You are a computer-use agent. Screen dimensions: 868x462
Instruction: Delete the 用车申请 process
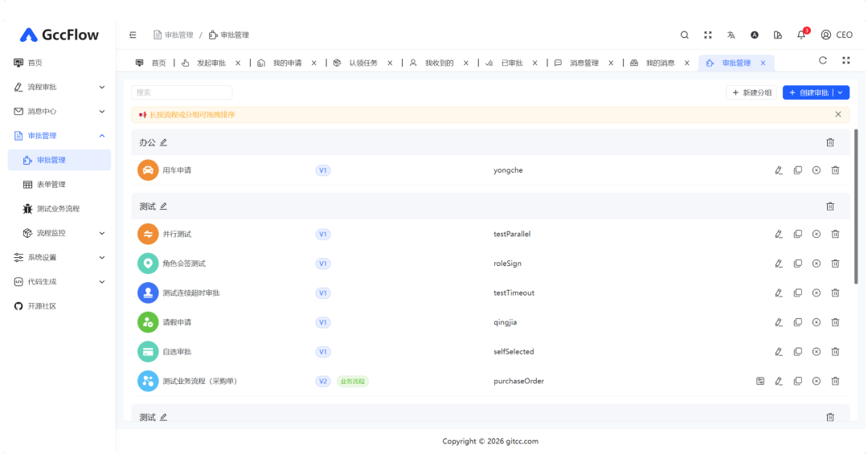835,170
